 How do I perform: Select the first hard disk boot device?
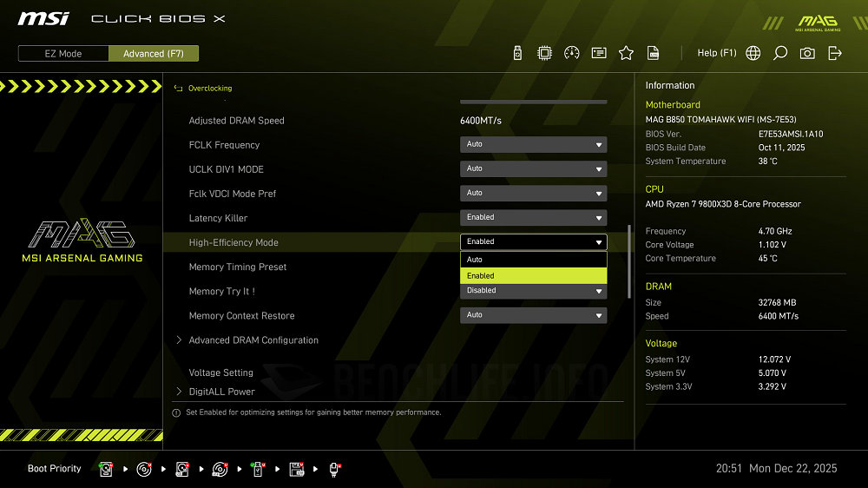106,469
